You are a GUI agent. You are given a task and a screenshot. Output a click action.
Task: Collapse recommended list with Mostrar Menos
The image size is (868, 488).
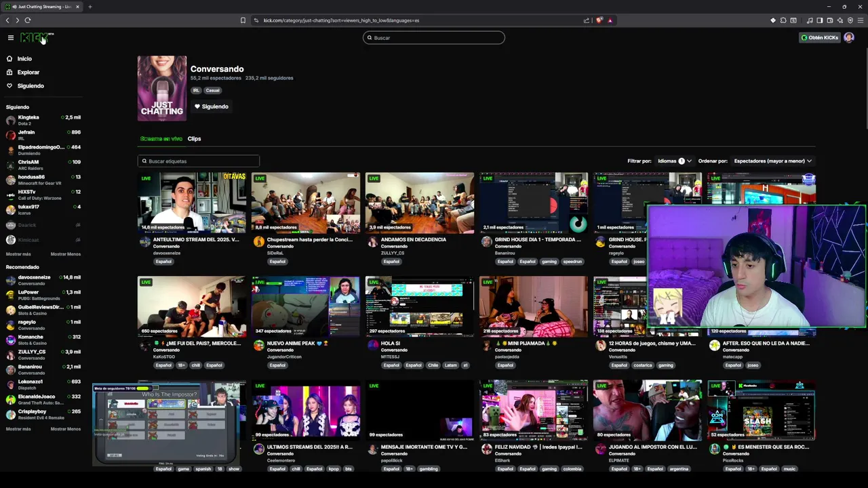(x=66, y=429)
